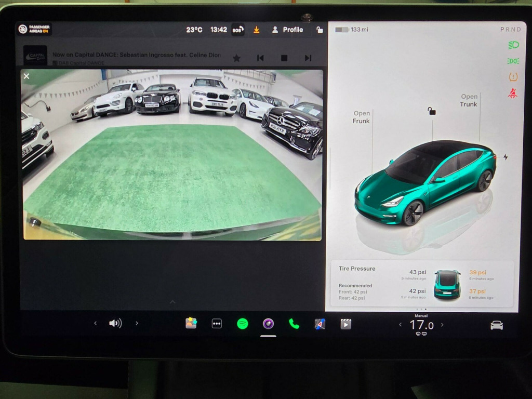Launch the Theater app icon

[345, 324]
